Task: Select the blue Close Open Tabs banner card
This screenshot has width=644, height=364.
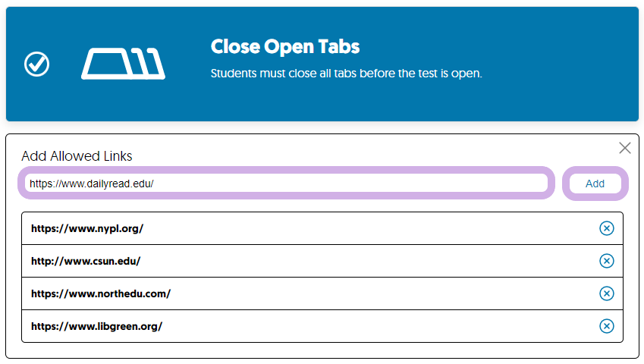Action: click(x=322, y=64)
